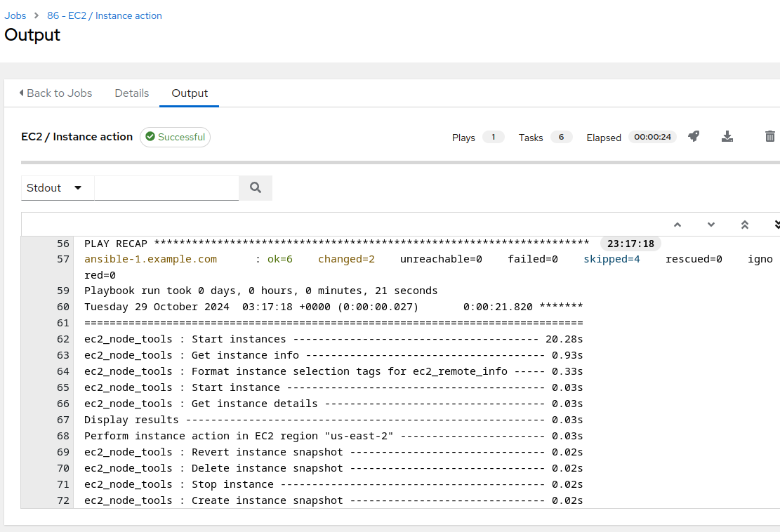Click the 23:17:18 timestamp badge
The image size is (780, 532).
(630, 244)
